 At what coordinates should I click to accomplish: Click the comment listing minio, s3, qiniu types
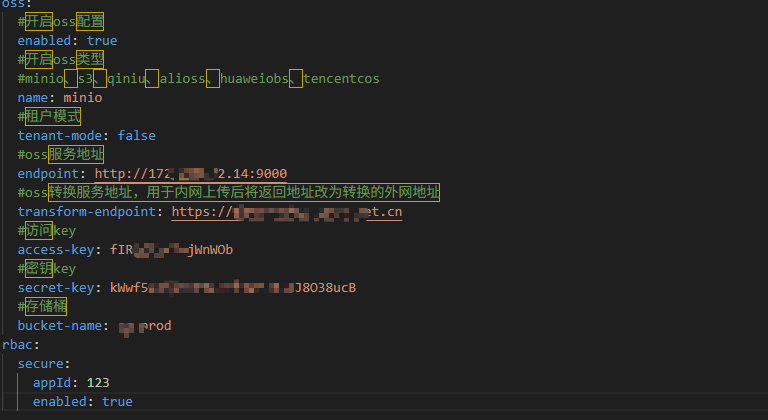(198, 78)
